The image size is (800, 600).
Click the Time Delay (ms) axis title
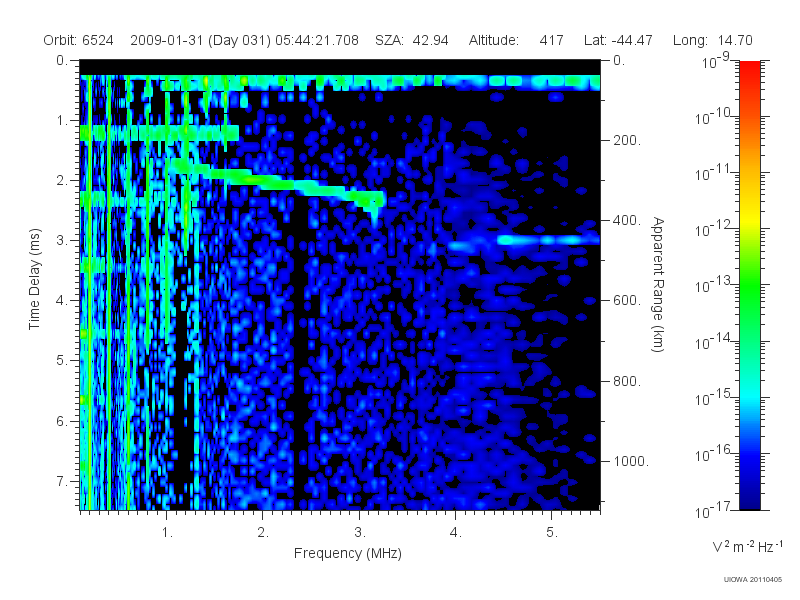point(34,279)
